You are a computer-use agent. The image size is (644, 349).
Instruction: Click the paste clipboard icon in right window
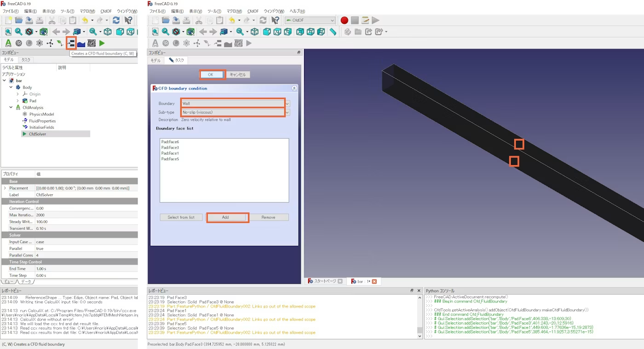219,20
